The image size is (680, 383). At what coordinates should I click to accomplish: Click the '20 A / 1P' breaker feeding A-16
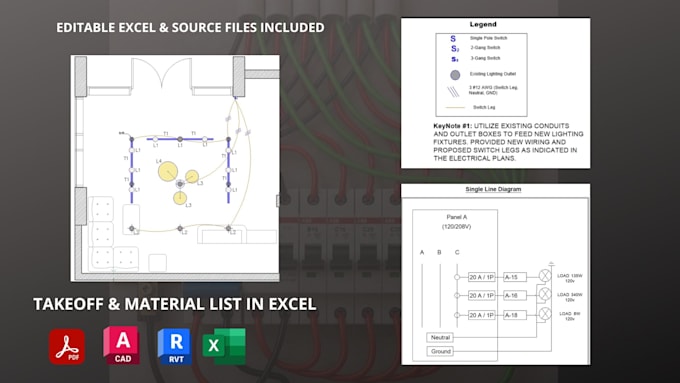coord(481,295)
